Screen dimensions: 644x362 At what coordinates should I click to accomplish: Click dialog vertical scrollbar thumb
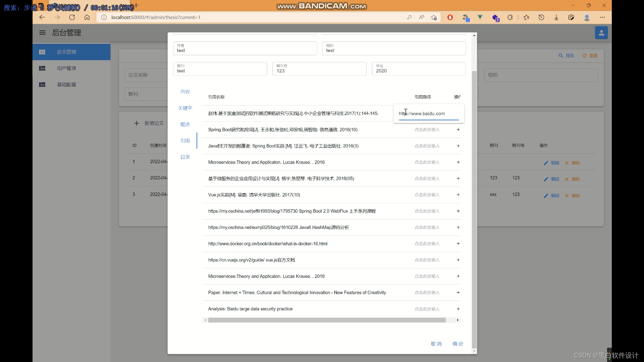tap(474, 209)
